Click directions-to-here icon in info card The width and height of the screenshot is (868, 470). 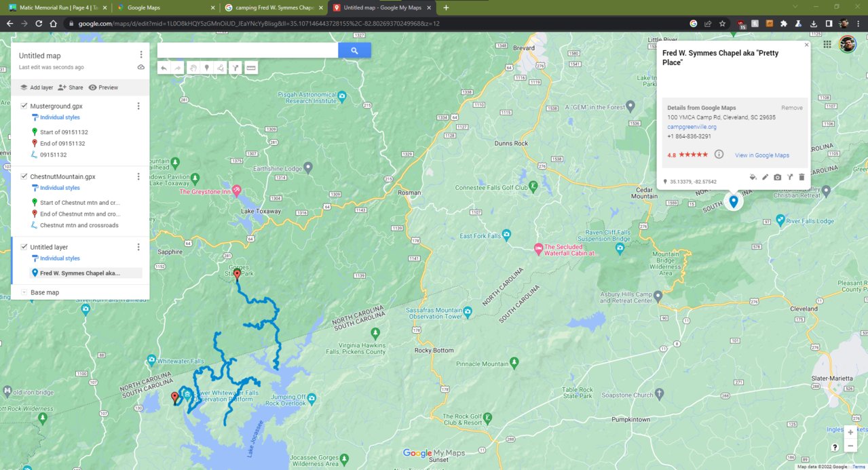coord(790,177)
